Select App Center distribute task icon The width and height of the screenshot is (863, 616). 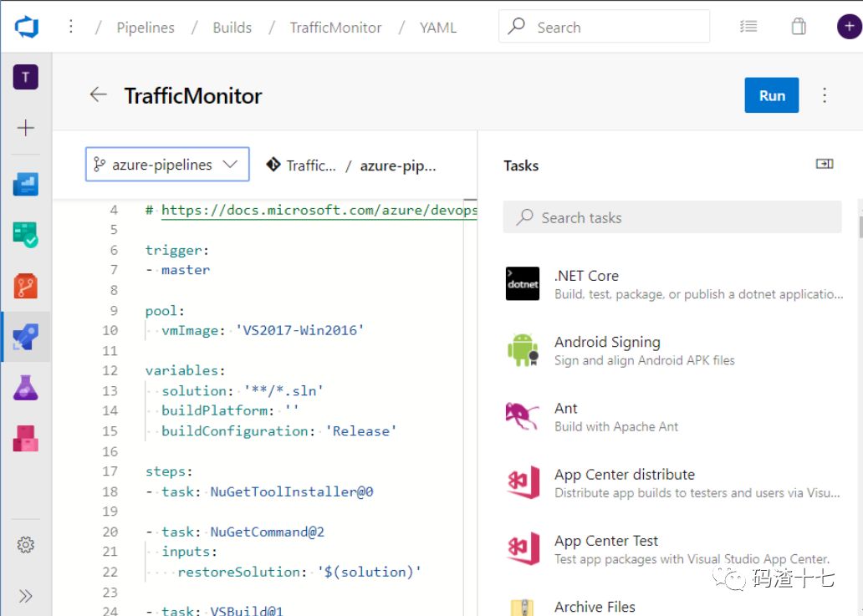(x=523, y=482)
